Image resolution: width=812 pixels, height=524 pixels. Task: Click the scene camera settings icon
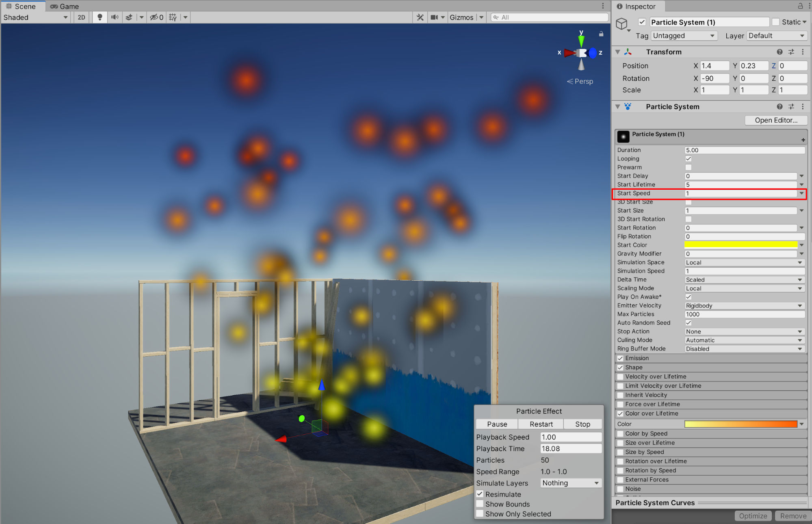434,17
